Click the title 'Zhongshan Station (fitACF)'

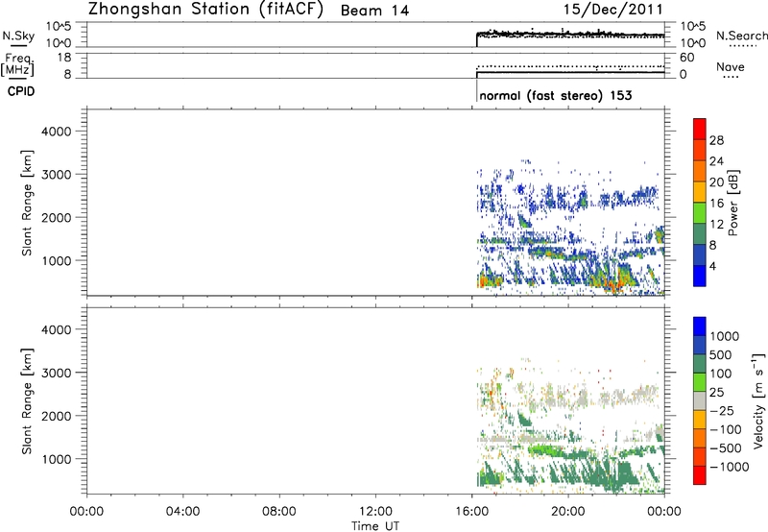pyautogui.click(x=205, y=10)
